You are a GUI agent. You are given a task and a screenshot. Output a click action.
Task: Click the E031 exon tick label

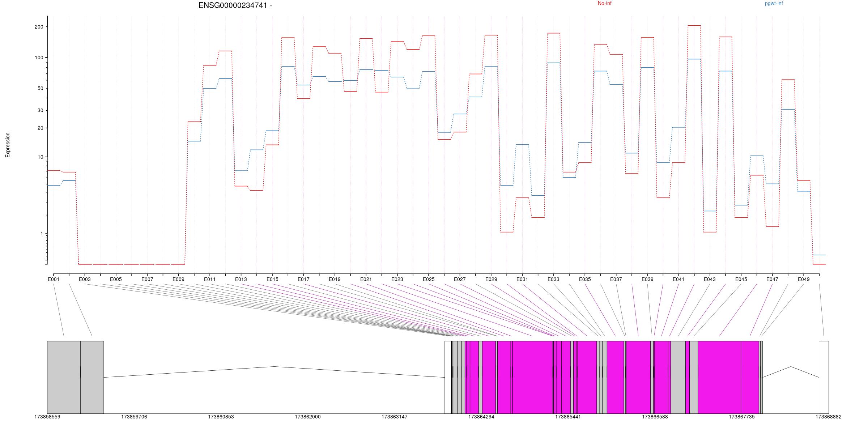[x=522, y=279]
